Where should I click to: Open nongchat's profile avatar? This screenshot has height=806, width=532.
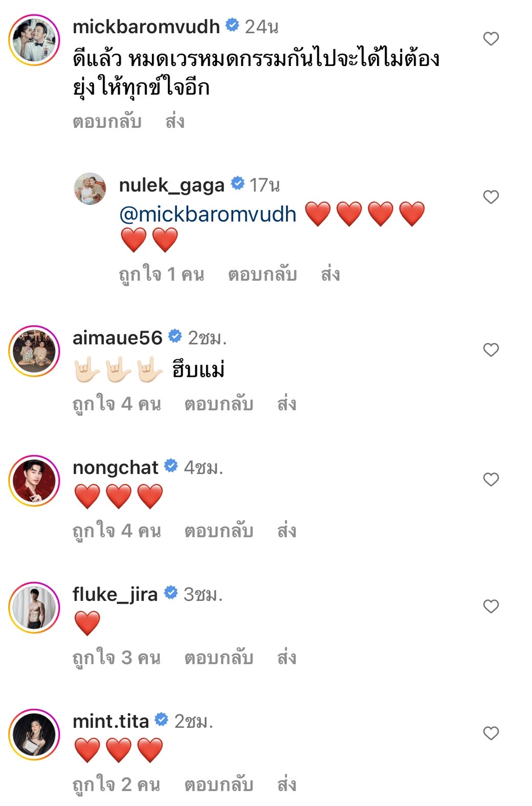tap(34, 481)
